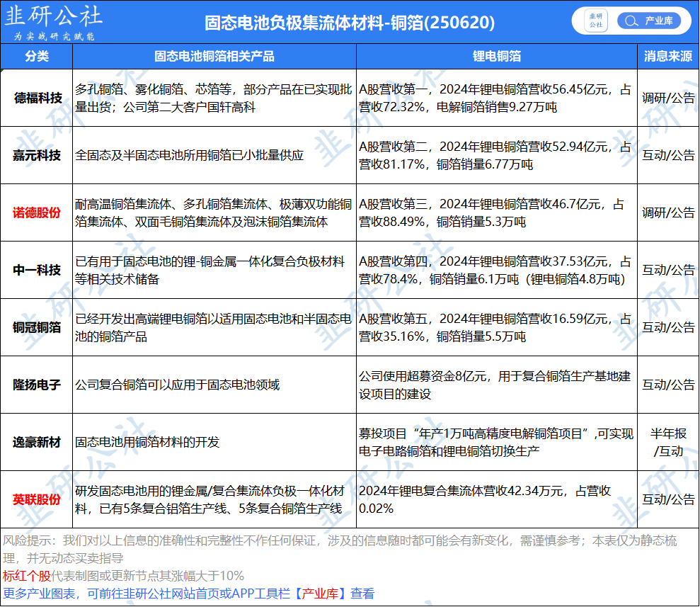The image size is (700, 607).
Task: Click the 已经开发出高端锂电铜箔 cell
Action: [x=214, y=327]
